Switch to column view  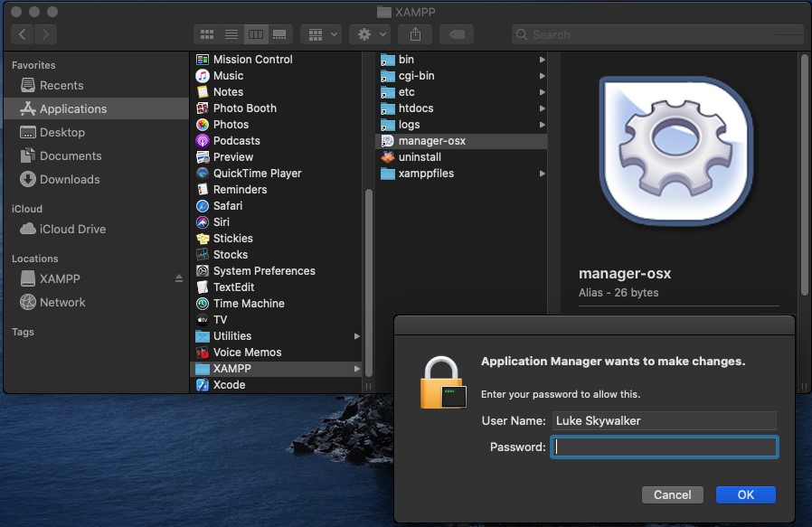tap(255, 34)
